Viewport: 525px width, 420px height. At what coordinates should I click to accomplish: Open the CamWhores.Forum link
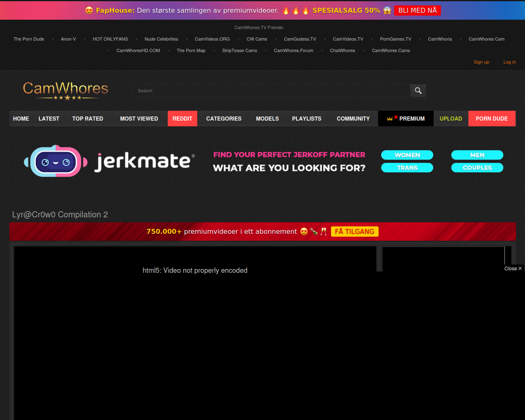click(294, 50)
